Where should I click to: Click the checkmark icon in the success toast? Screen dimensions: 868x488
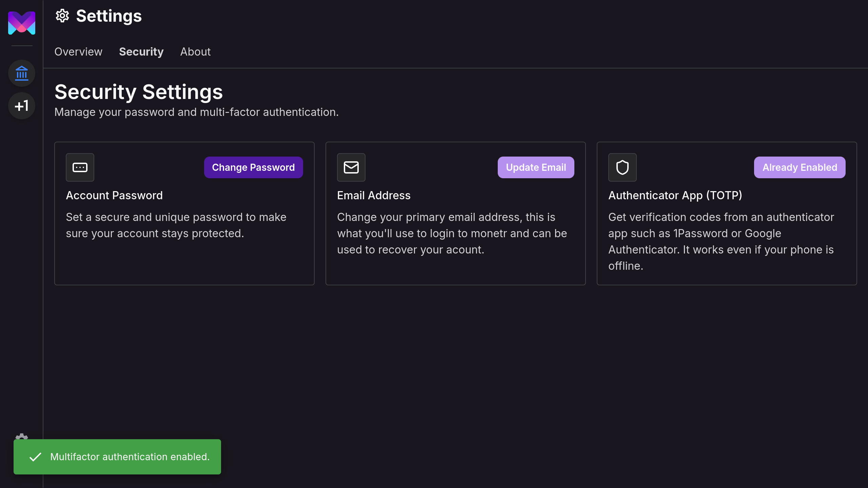(35, 457)
